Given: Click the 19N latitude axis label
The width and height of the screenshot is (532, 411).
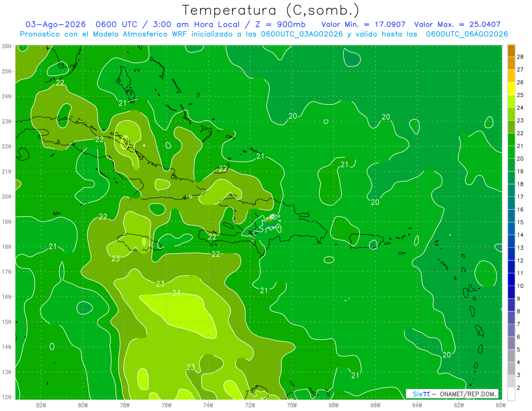Looking at the screenshot, I should coord(6,221).
